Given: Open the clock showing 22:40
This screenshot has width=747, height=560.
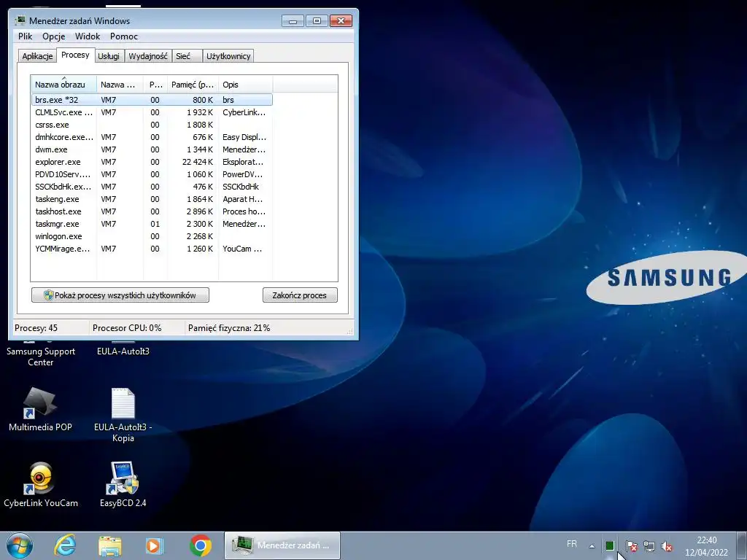Looking at the screenshot, I should [706, 546].
